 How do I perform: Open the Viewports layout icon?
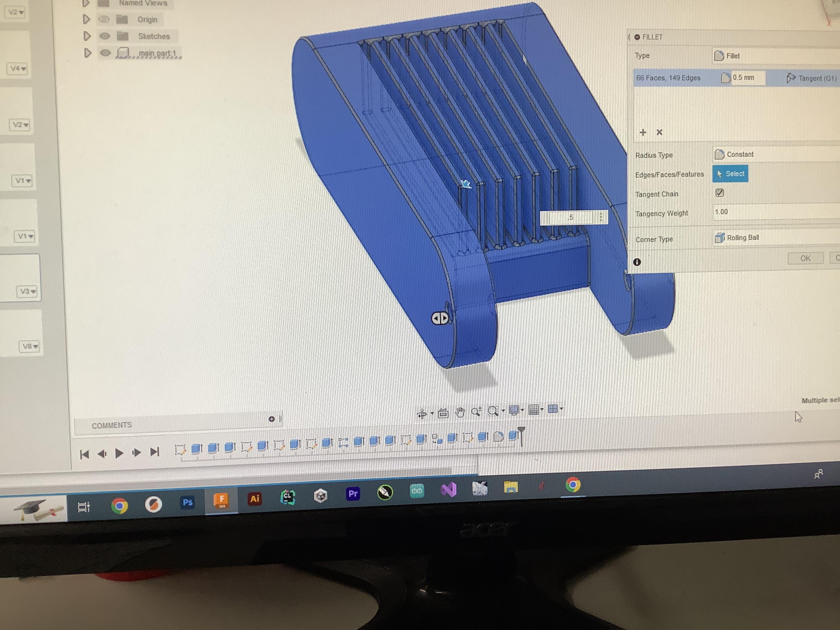pos(553,409)
